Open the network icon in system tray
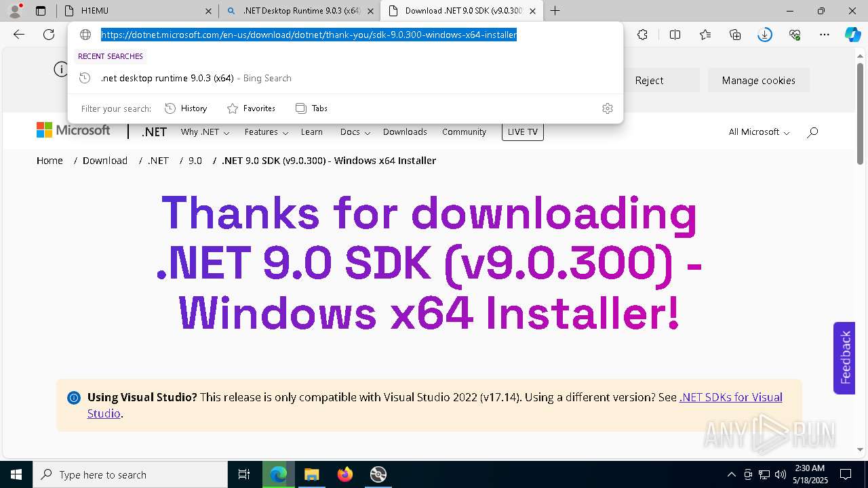868x488 pixels. pos(764,474)
